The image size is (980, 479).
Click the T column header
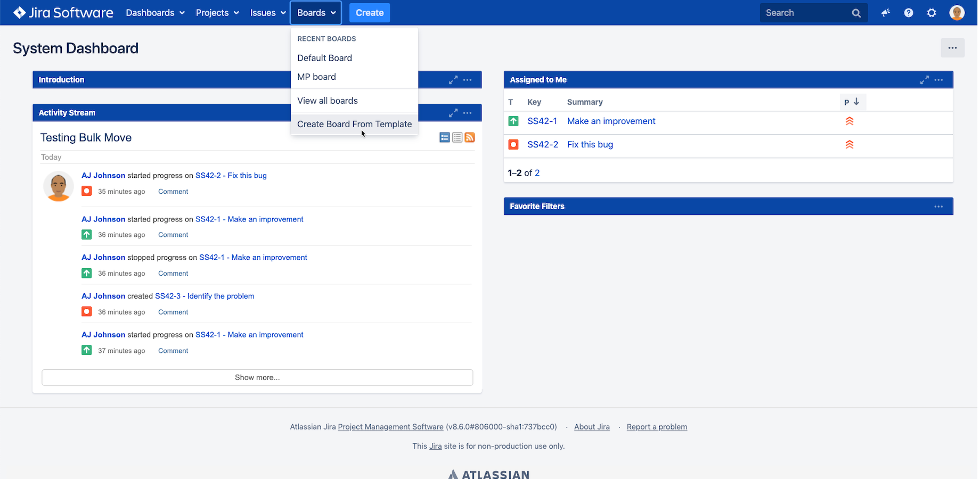510,102
